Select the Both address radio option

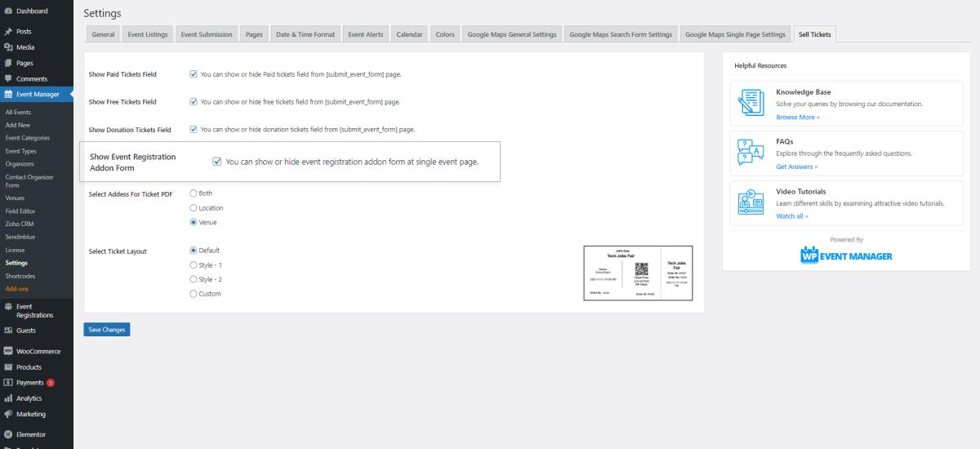tap(194, 193)
